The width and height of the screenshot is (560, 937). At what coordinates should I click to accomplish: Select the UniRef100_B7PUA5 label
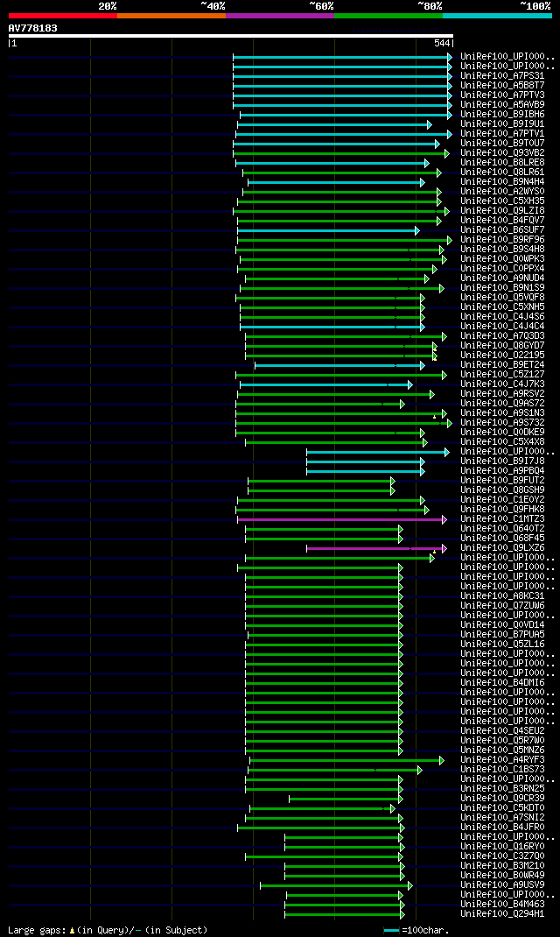[x=502, y=634]
